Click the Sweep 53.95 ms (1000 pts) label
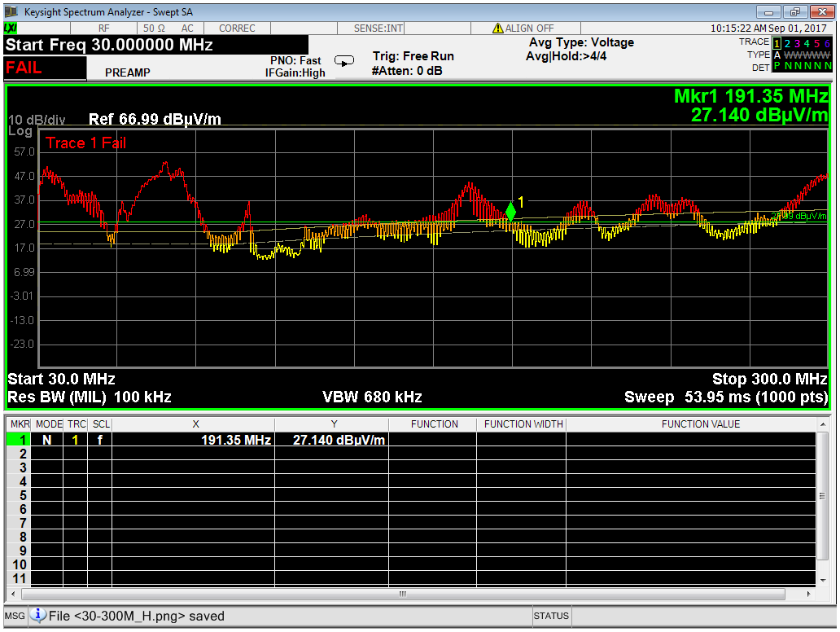The height and width of the screenshot is (632, 840). click(726, 397)
